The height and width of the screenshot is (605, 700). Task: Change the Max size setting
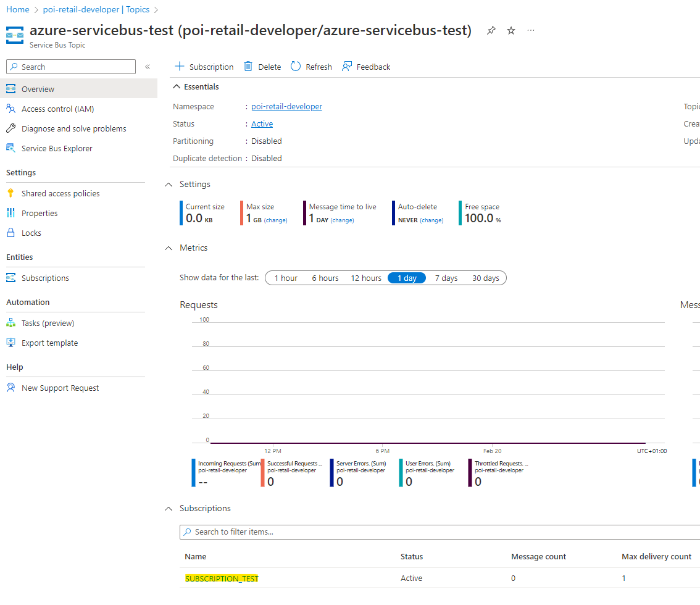tap(275, 220)
